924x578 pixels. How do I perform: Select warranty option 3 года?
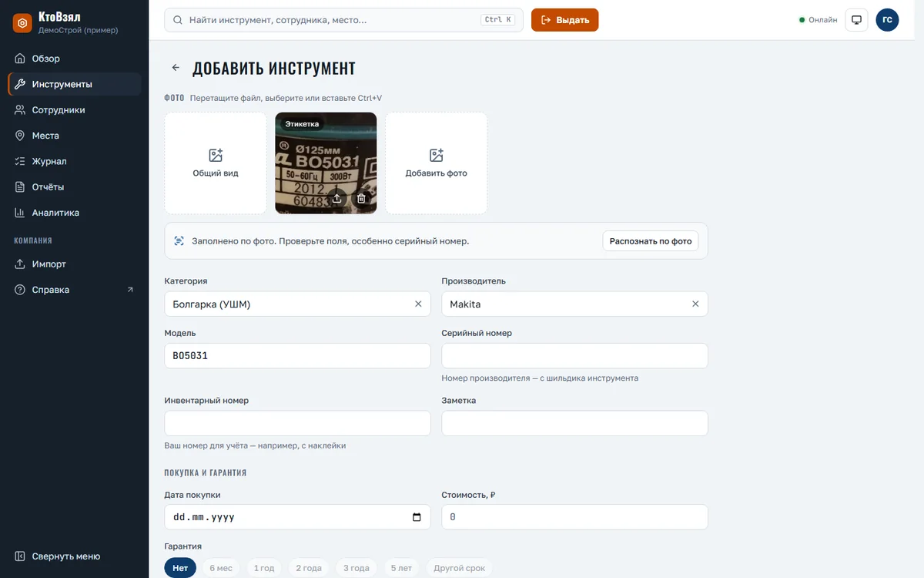coord(356,568)
